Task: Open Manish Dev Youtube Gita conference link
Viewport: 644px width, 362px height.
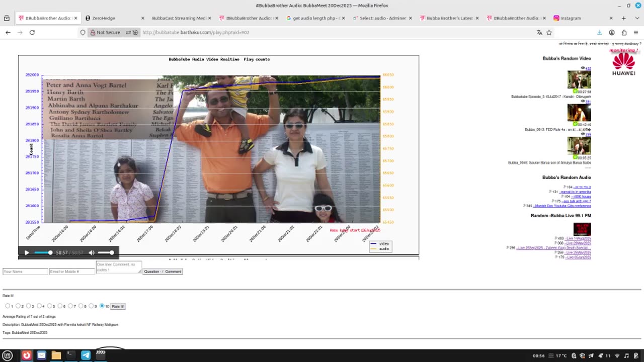Action: (562, 206)
